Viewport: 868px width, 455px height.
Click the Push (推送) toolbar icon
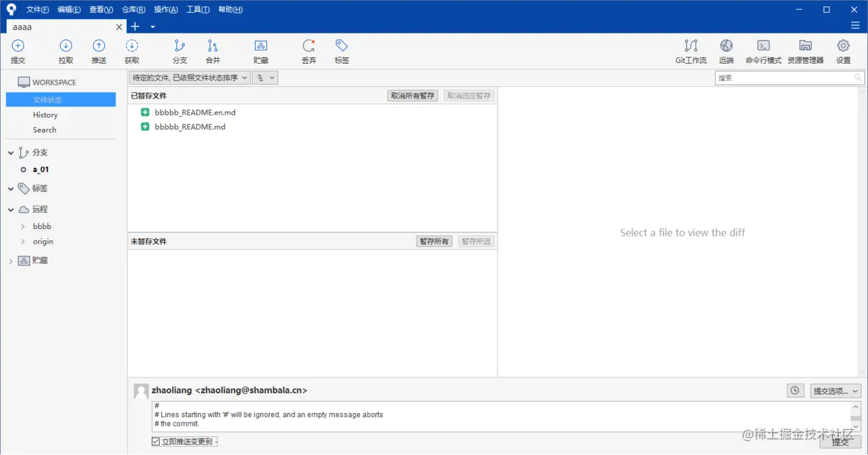coord(99,45)
